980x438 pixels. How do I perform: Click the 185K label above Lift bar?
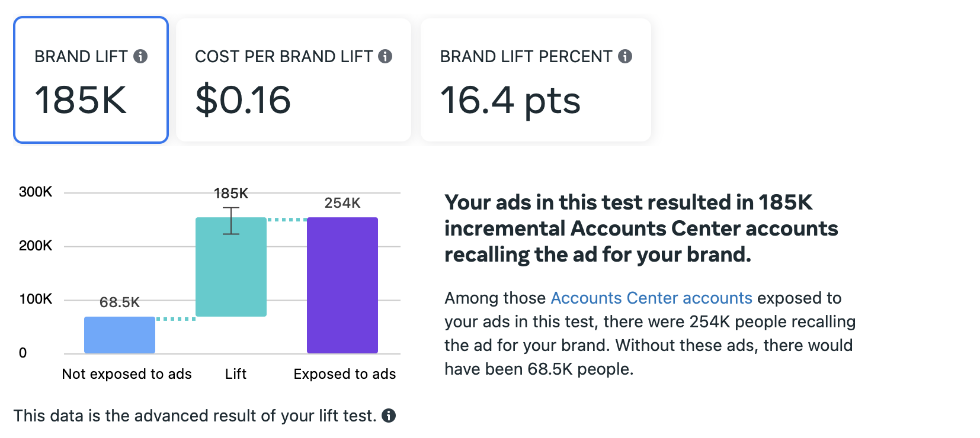click(x=231, y=194)
